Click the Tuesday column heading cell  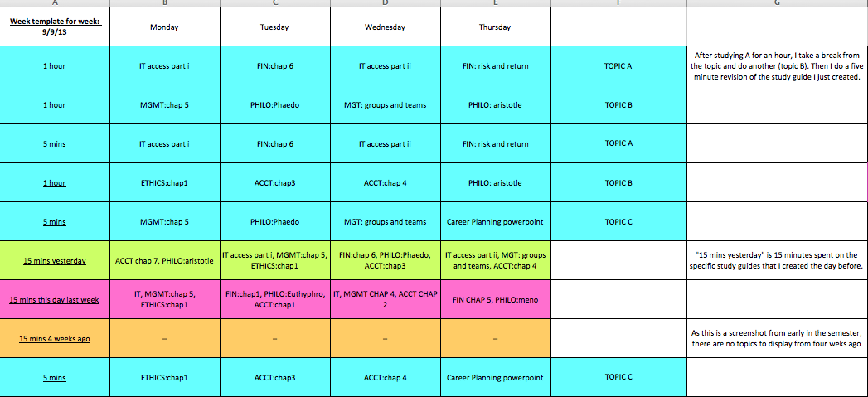tap(274, 27)
